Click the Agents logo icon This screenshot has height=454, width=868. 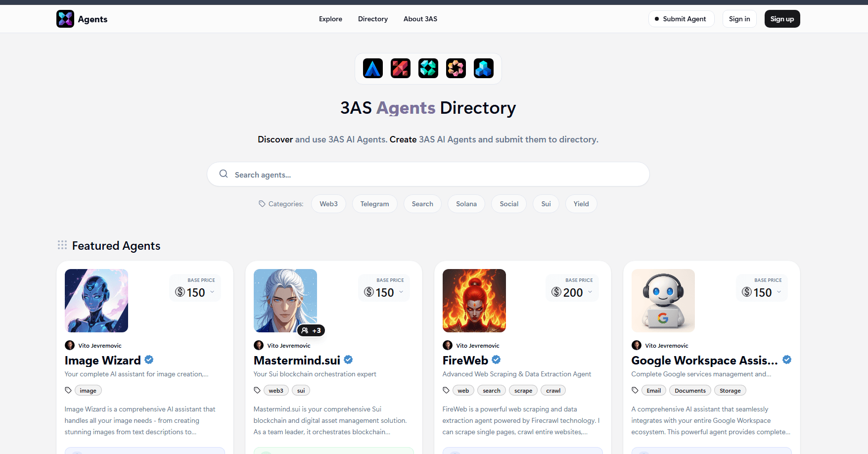point(65,19)
